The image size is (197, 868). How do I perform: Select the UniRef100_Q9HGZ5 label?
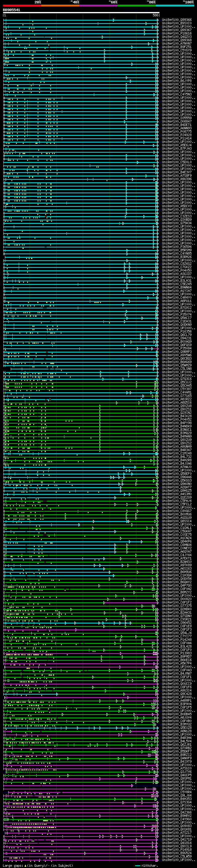177,490
